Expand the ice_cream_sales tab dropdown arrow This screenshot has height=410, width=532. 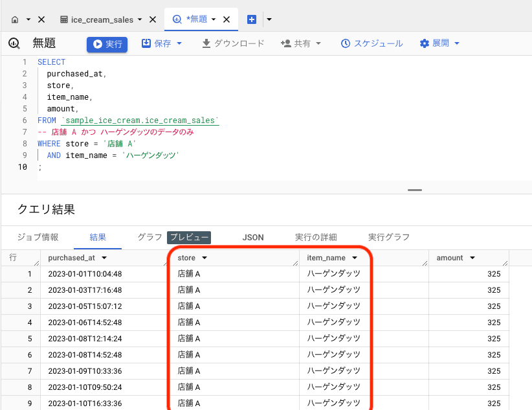pyautogui.click(x=140, y=19)
